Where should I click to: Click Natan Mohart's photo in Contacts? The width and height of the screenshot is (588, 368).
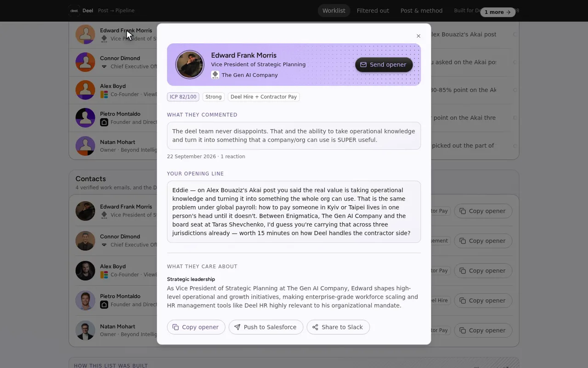tap(85, 330)
